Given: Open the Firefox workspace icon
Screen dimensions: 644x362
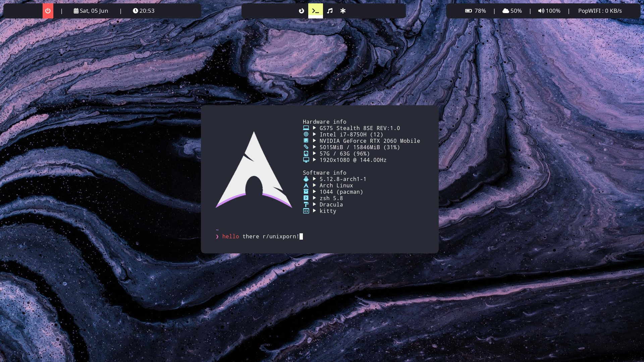Looking at the screenshot, I should click(x=302, y=11).
